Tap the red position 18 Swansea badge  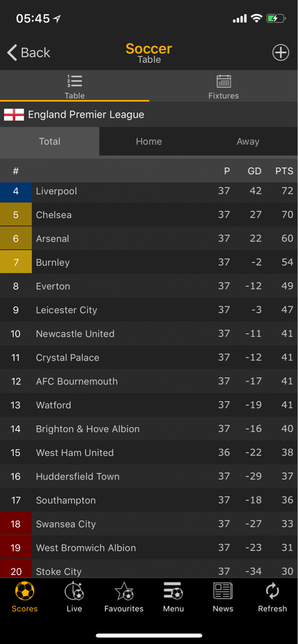(16, 524)
